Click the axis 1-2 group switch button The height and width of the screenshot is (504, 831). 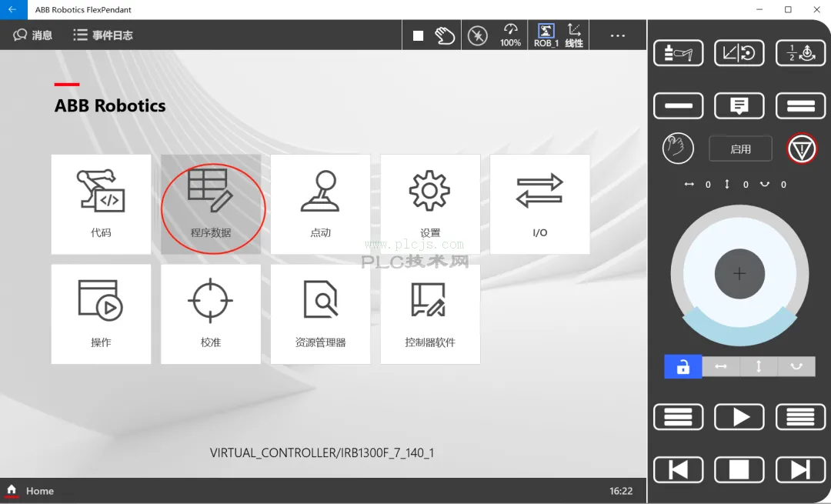[800, 53]
